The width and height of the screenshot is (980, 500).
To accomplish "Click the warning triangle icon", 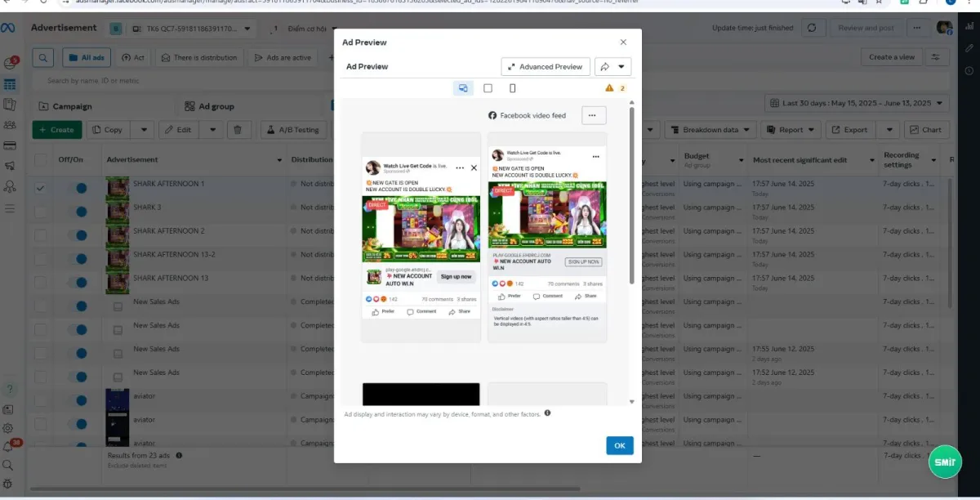I will (x=609, y=88).
